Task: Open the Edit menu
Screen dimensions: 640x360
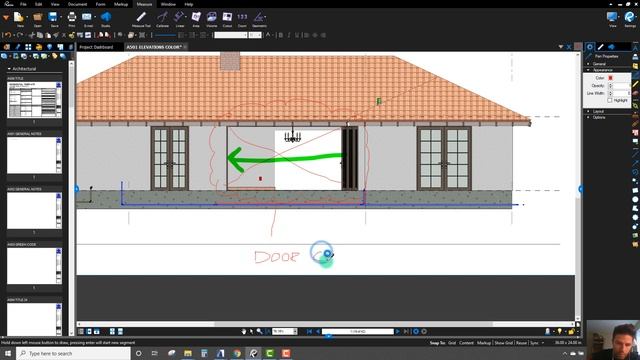Action: (38, 4)
